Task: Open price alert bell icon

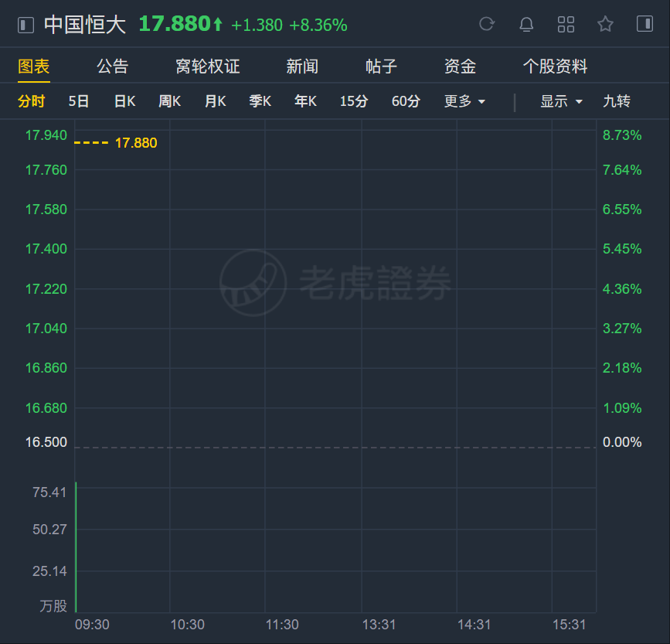Action: [526, 25]
